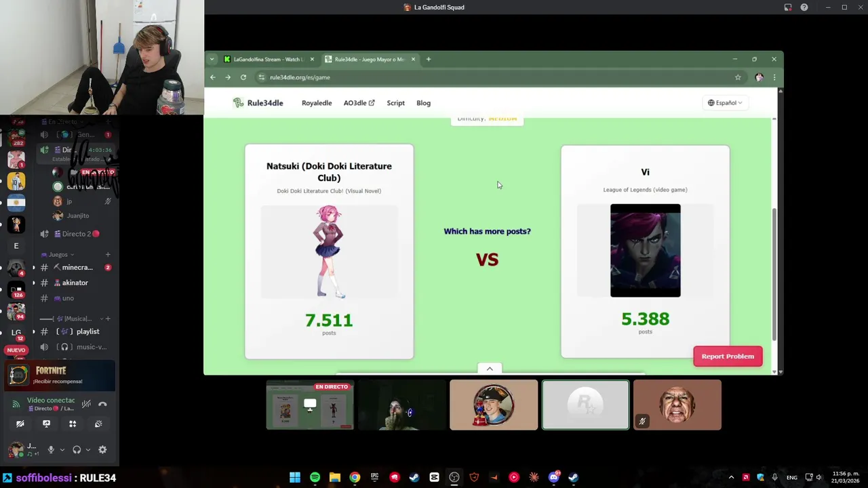
Task: Open the tab search dropdown arrow
Action: [212, 59]
